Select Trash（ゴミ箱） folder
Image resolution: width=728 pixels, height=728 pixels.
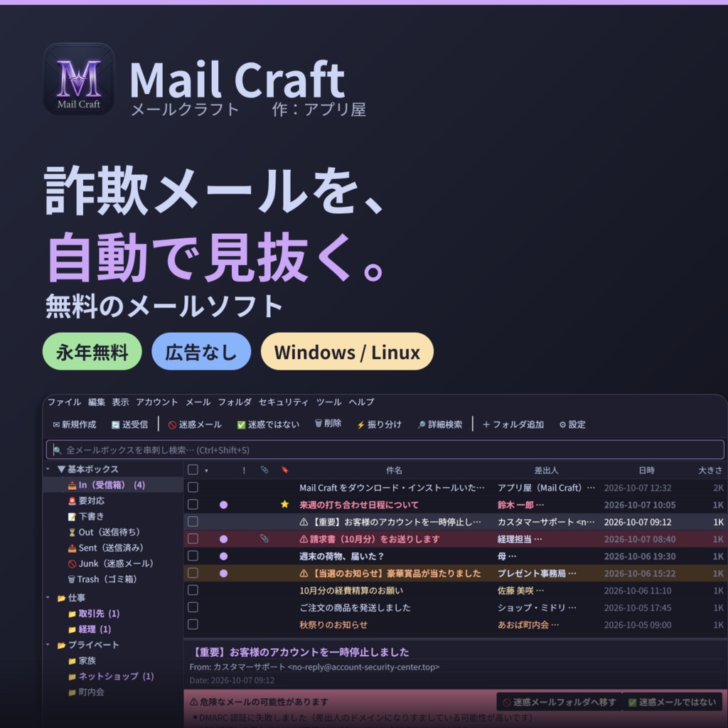(x=102, y=579)
